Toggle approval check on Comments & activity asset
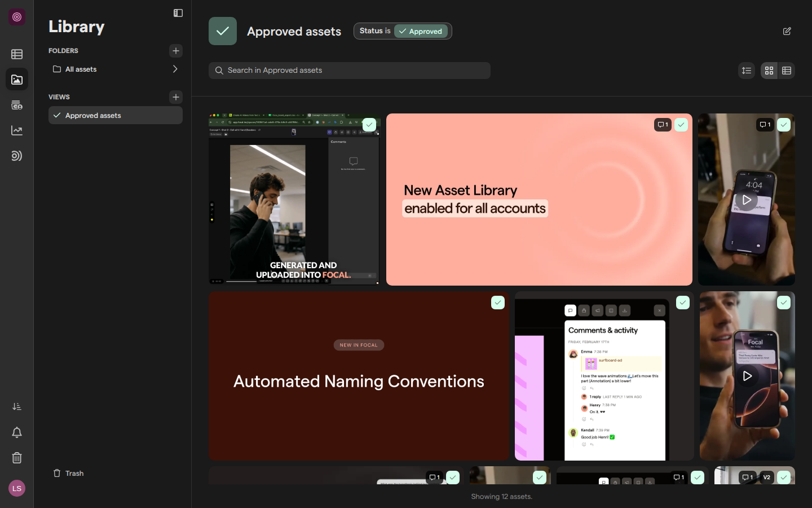Screen dimensions: 812x508 point(683,303)
